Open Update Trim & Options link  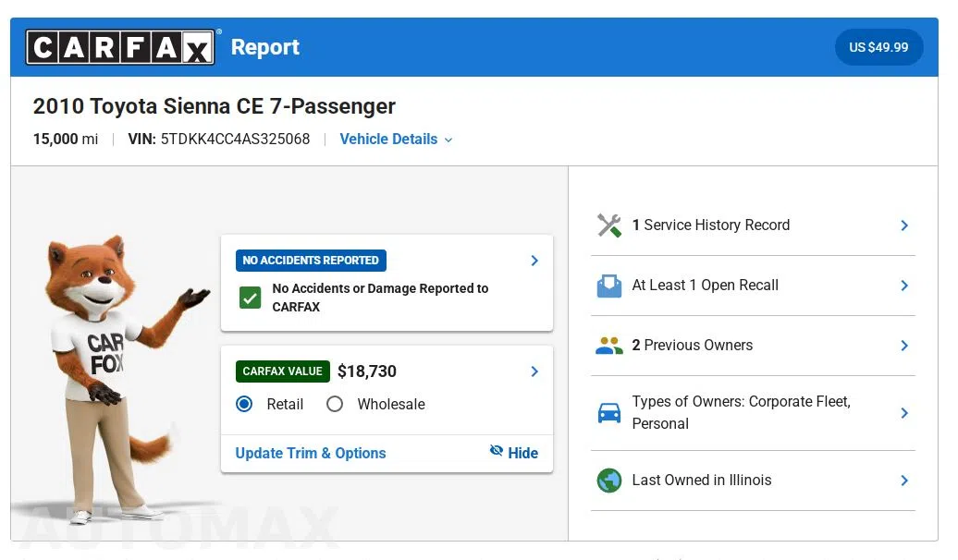click(x=311, y=453)
